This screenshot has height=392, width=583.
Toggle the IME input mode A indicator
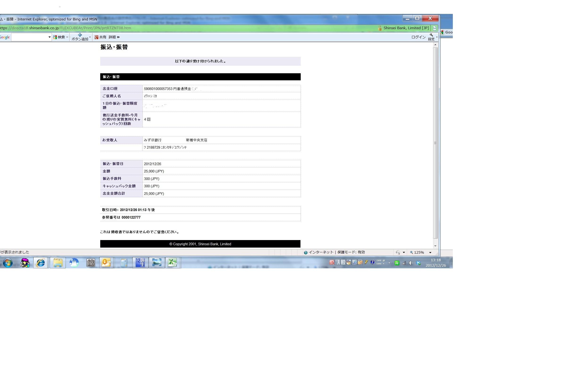coord(338,262)
